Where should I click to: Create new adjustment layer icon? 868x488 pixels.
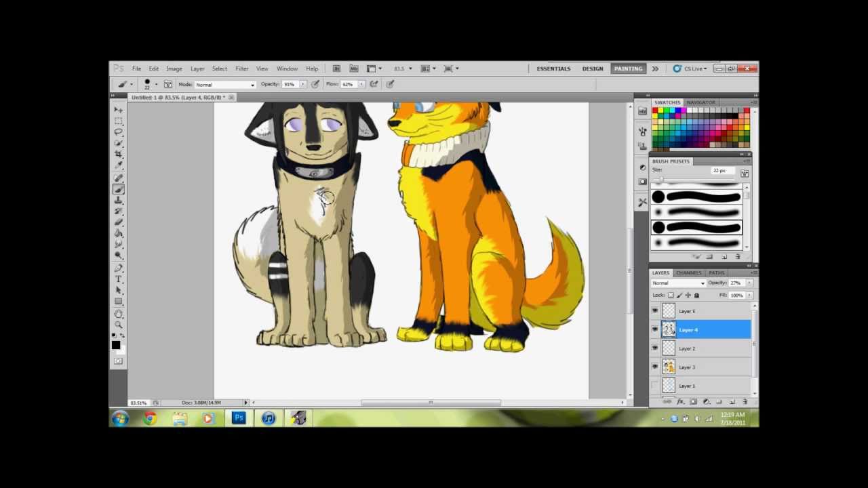click(x=706, y=401)
